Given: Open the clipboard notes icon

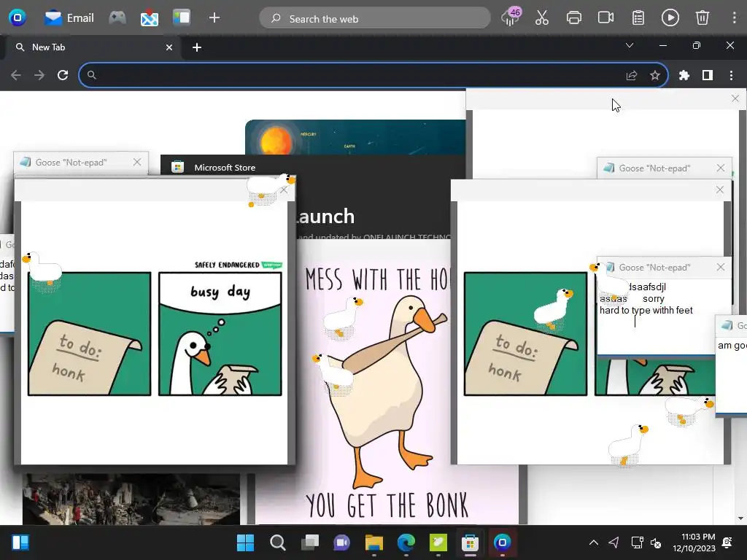Looking at the screenshot, I should tap(638, 18).
